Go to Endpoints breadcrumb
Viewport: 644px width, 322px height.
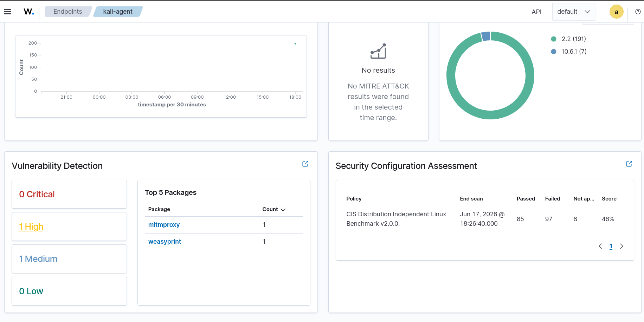[x=68, y=12]
